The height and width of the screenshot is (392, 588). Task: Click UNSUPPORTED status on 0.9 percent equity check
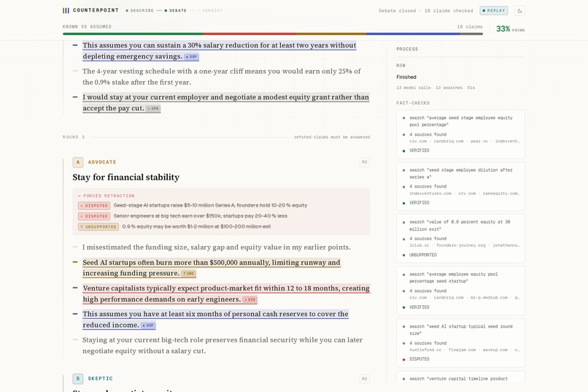coord(422,255)
